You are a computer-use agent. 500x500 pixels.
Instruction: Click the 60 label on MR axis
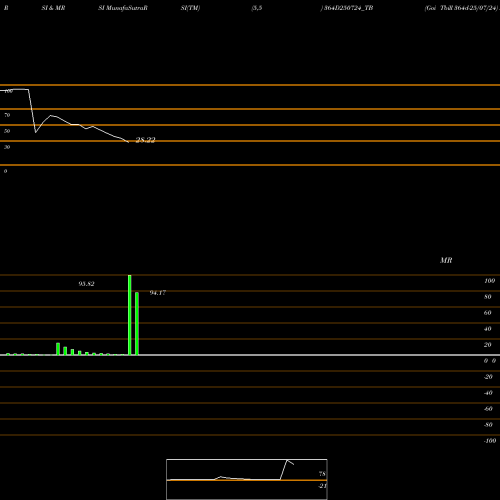[488, 313]
